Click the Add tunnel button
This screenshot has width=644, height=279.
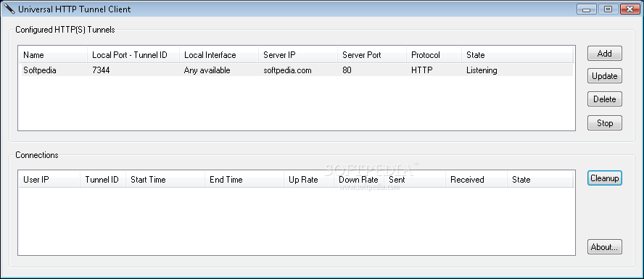click(x=605, y=54)
